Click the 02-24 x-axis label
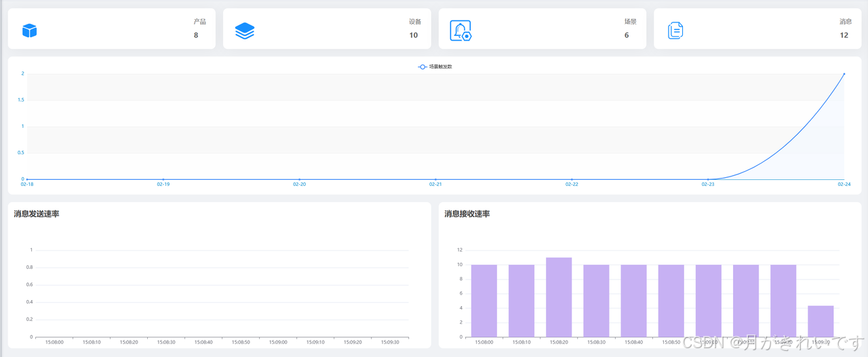 pyautogui.click(x=844, y=185)
